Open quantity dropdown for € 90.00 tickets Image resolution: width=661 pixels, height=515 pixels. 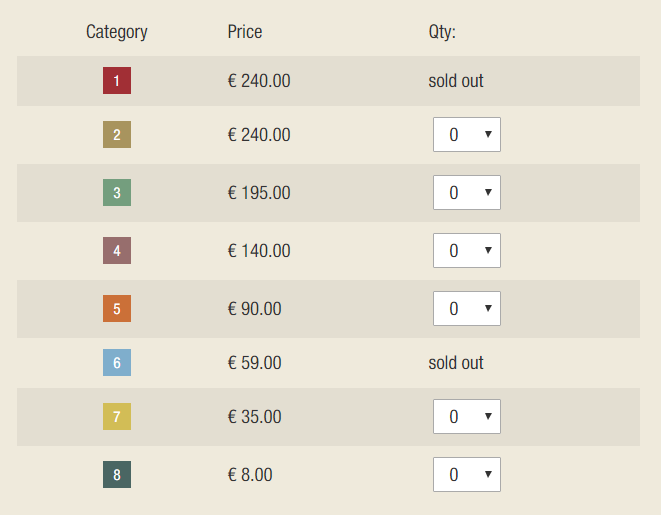pos(467,309)
